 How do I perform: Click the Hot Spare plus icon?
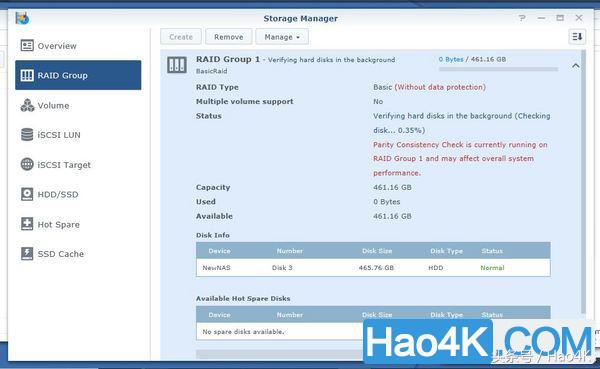pos(27,224)
